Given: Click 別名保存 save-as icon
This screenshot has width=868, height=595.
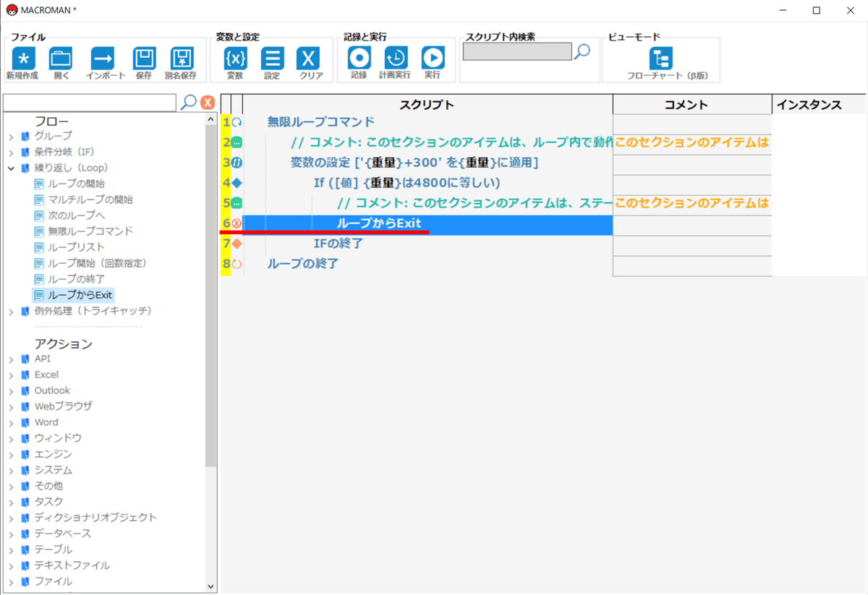Looking at the screenshot, I should pyautogui.click(x=181, y=59).
